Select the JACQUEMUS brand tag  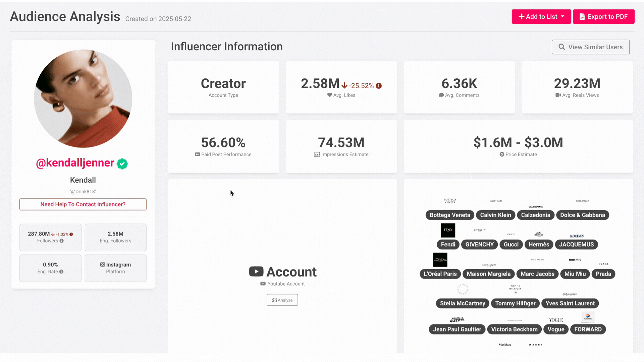pos(576,245)
